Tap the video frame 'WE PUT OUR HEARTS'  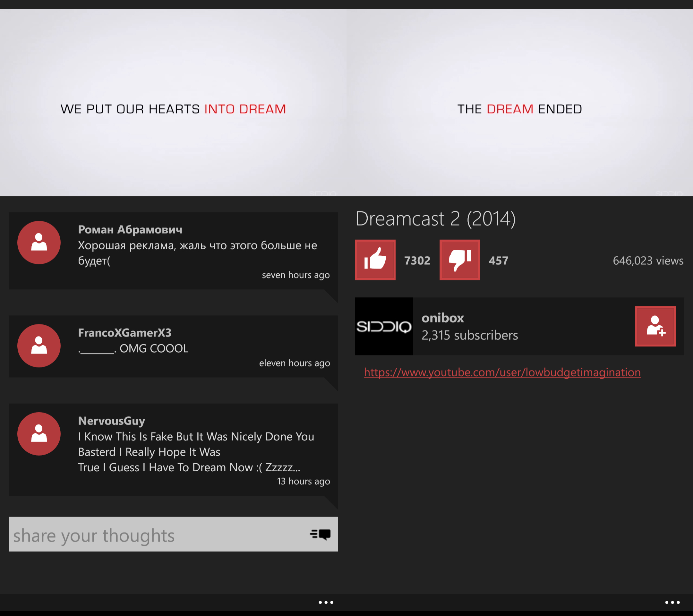coord(173,102)
